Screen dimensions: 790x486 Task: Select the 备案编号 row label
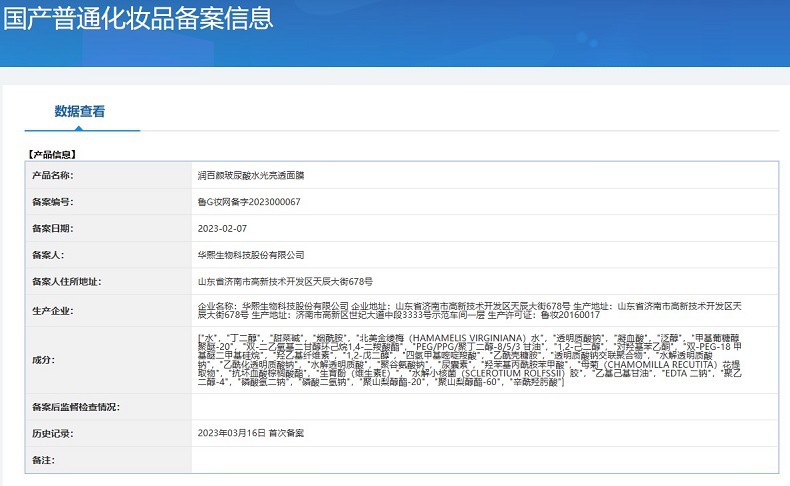[54, 202]
